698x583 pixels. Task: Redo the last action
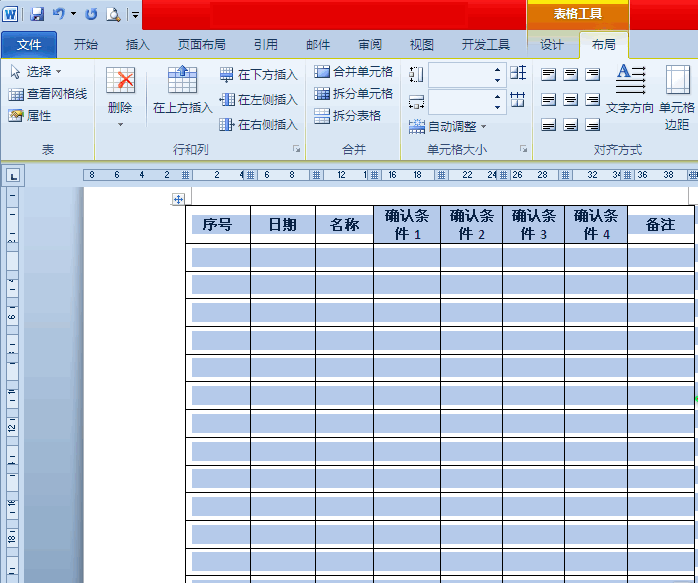91,14
